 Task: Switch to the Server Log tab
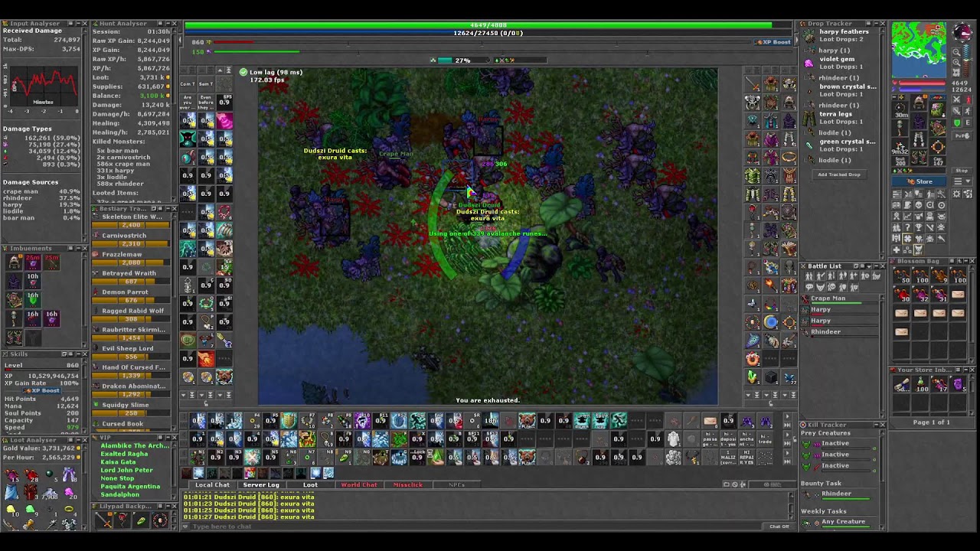coord(261,484)
